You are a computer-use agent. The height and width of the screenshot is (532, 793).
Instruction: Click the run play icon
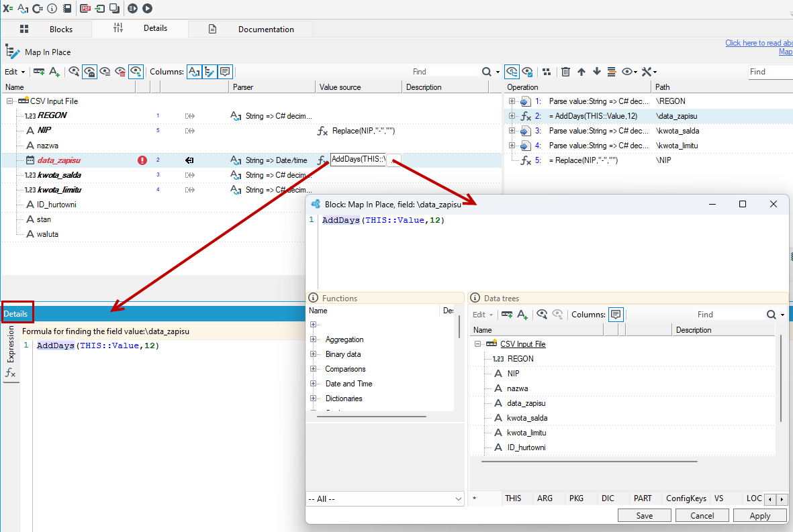point(147,8)
